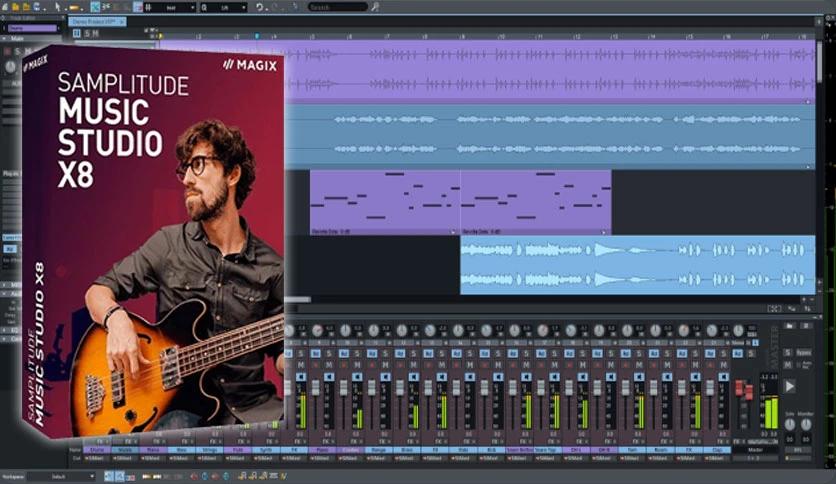Click the top button right of MASTER label
The image size is (836, 484).
789,326
